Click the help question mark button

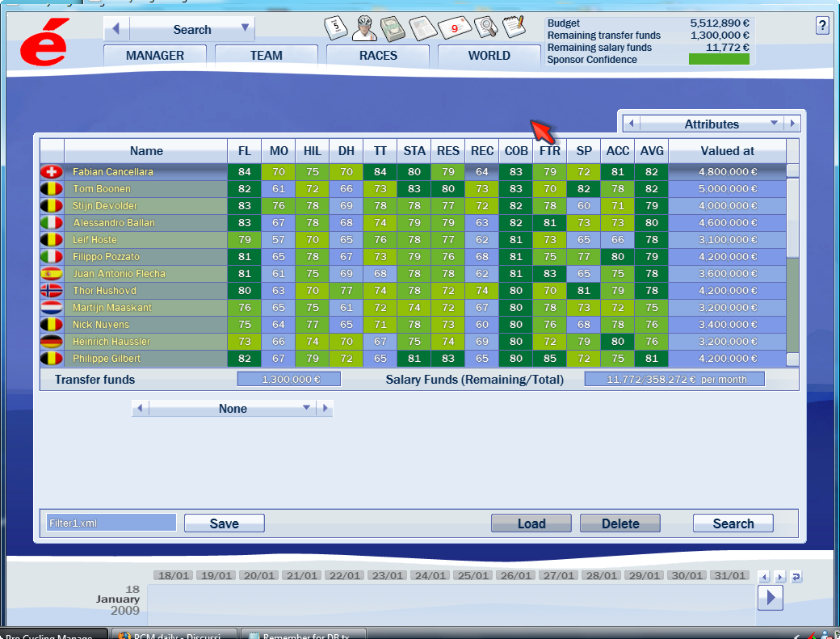(822, 26)
